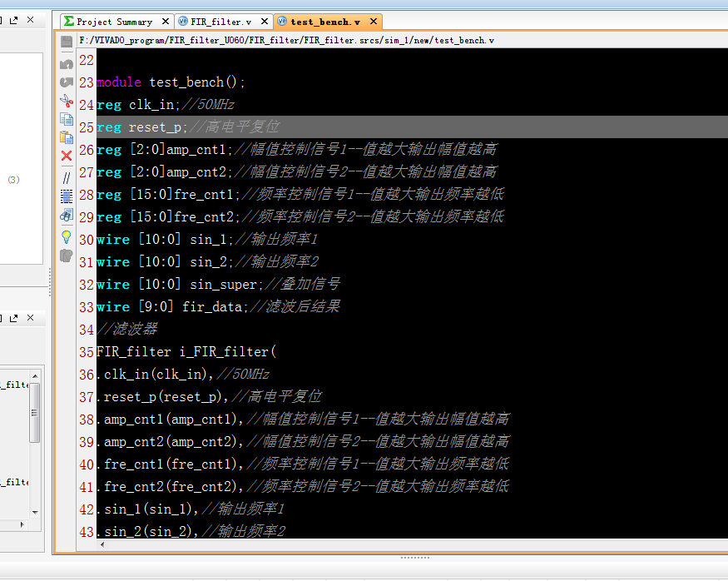Screen dimensions: 728x581
Task: Toggle column selection mode icon
Action: pos(67,196)
